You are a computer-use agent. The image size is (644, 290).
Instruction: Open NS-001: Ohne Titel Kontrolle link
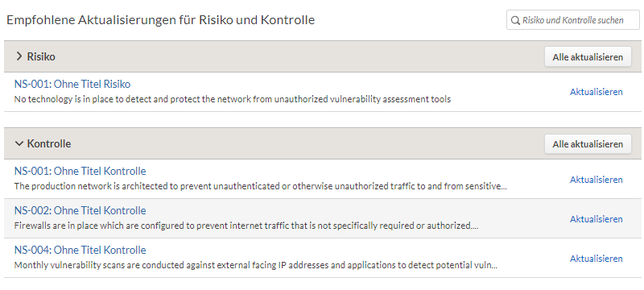80,171
